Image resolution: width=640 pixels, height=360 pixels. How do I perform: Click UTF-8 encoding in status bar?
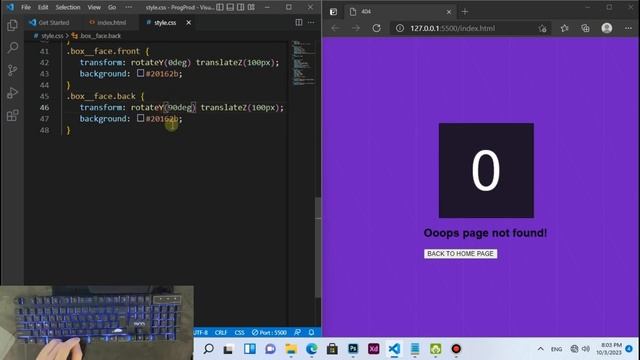click(200, 332)
